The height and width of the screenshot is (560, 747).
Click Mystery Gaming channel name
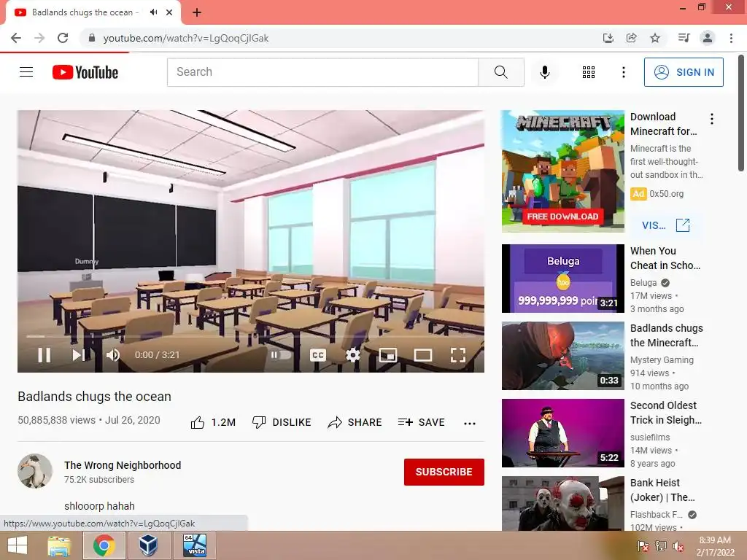point(662,360)
